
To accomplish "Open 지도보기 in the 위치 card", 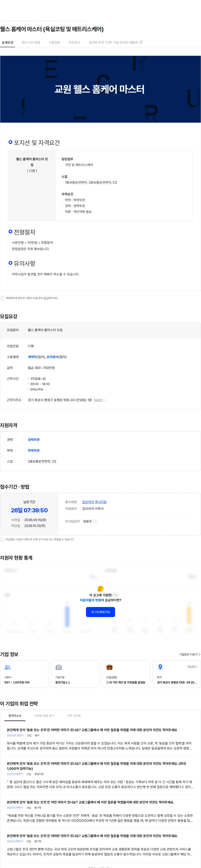I will coord(192,667).
